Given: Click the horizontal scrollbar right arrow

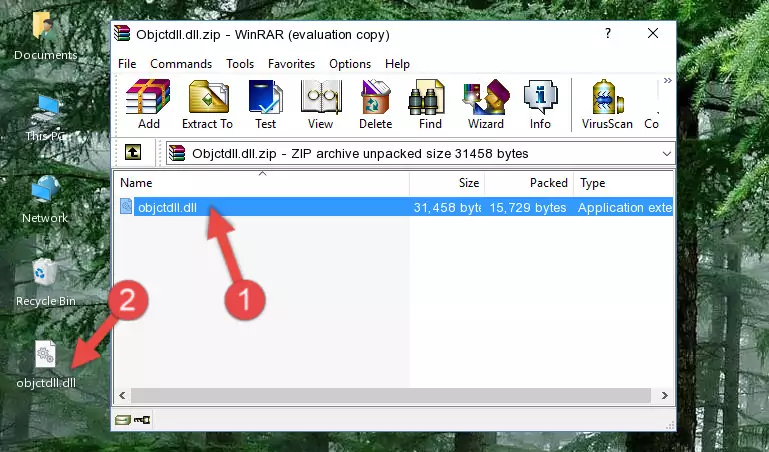Looking at the screenshot, I should (x=665, y=395).
